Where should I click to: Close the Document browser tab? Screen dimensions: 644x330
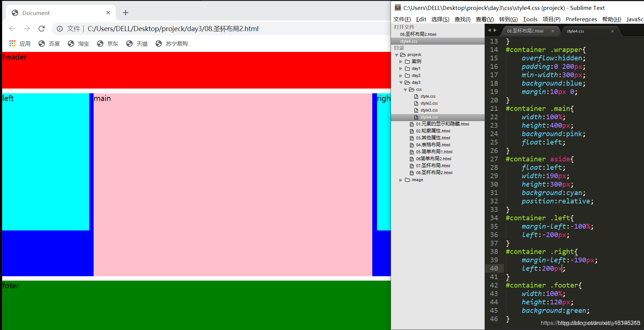tap(108, 13)
